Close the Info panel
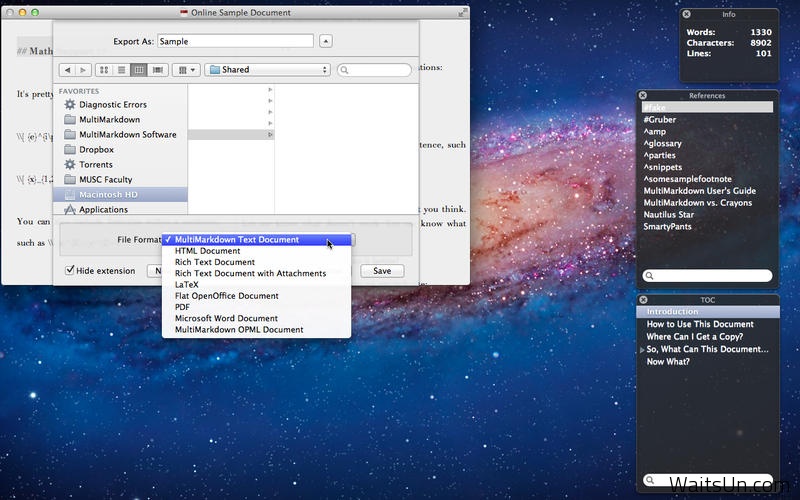 click(687, 14)
